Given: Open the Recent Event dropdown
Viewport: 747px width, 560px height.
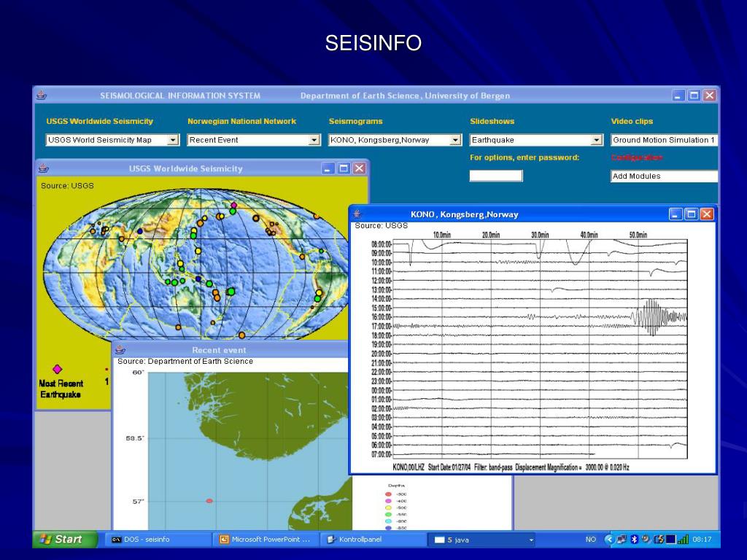Looking at the screenshot, I should [x=314, y=140].
